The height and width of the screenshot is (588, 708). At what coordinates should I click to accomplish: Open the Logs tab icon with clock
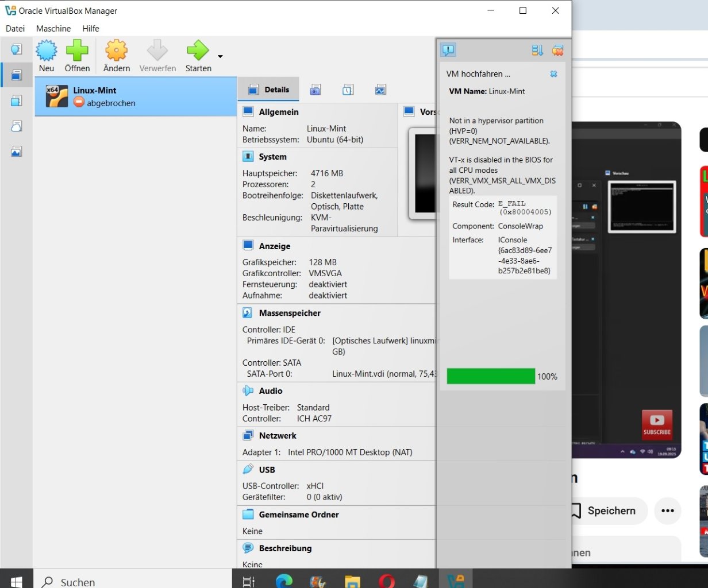click(x=348, y=90)
